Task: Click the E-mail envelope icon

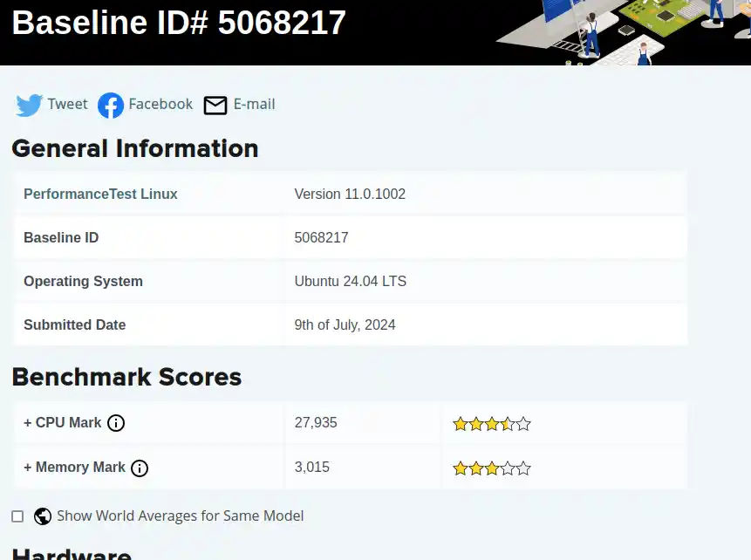Action: coord(215,106)
